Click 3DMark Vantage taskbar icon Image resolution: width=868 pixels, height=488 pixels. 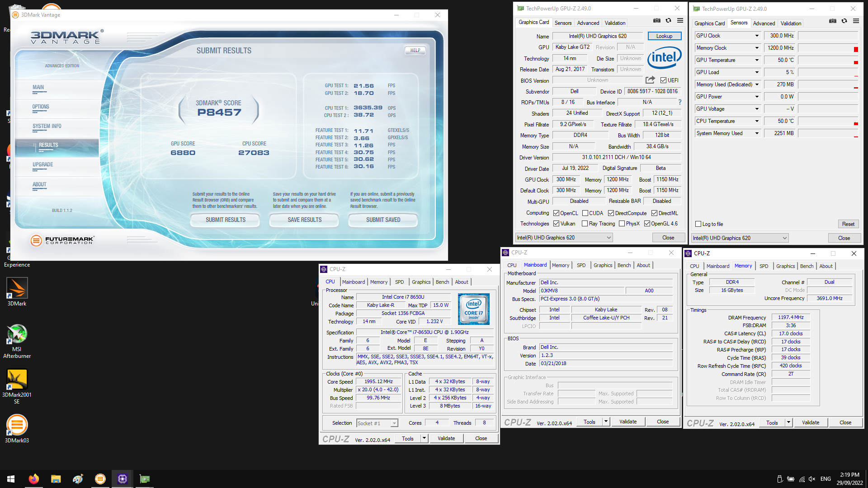pyautogui.click(x=100, y=479)
